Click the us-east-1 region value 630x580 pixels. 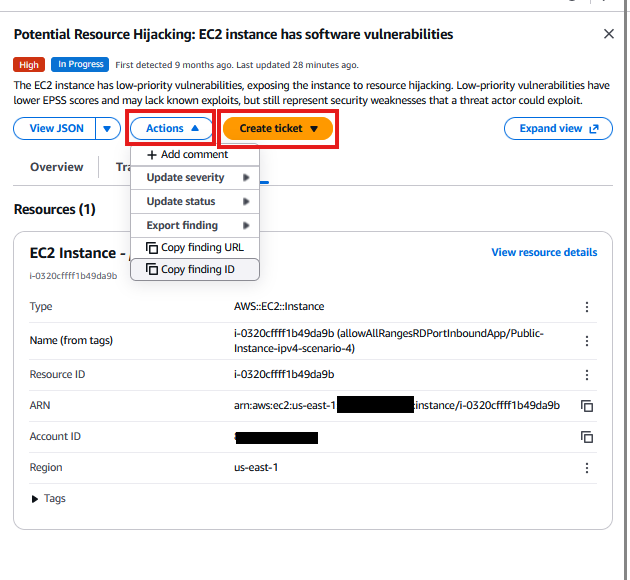click(x=256, y=468)
